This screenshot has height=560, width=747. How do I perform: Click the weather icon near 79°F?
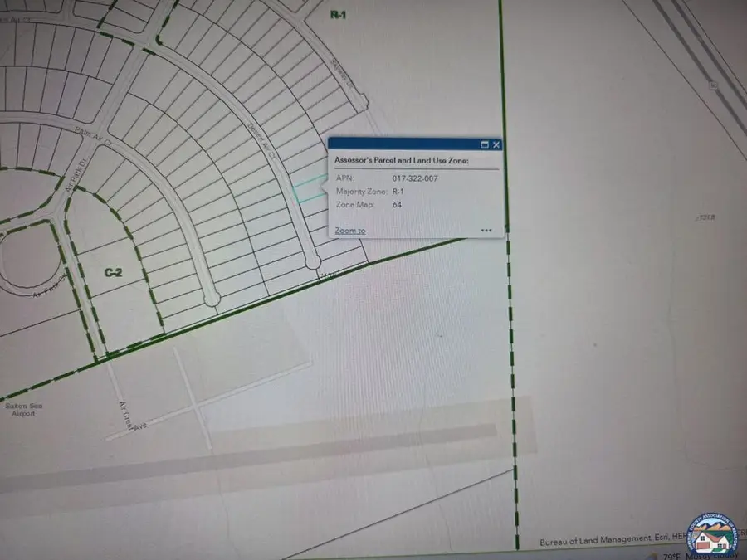click(652, 554)
